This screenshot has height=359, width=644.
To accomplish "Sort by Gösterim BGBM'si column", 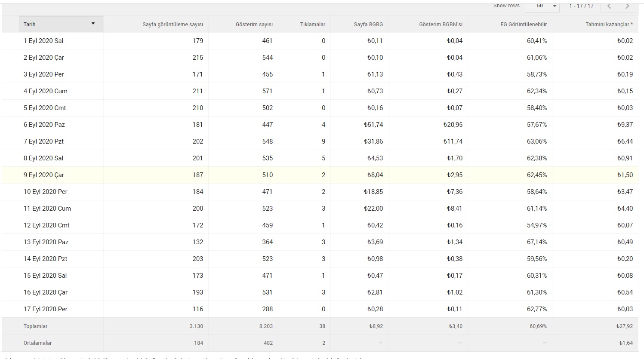I will pyautogui.click(x=441, y=25).
